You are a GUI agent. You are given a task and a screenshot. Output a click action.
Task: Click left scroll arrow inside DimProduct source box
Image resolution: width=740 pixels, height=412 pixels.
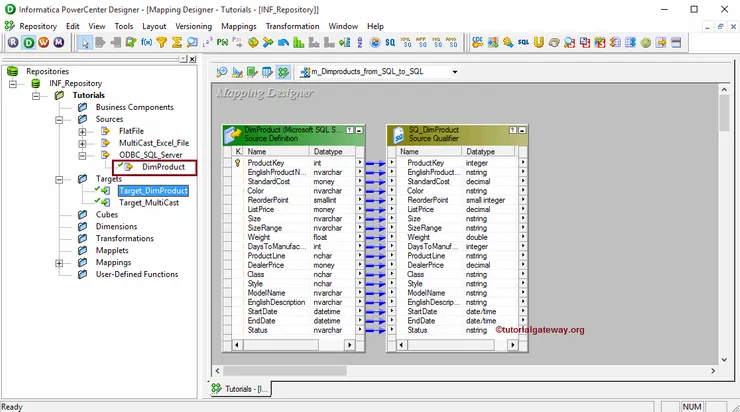coord(236,345)
